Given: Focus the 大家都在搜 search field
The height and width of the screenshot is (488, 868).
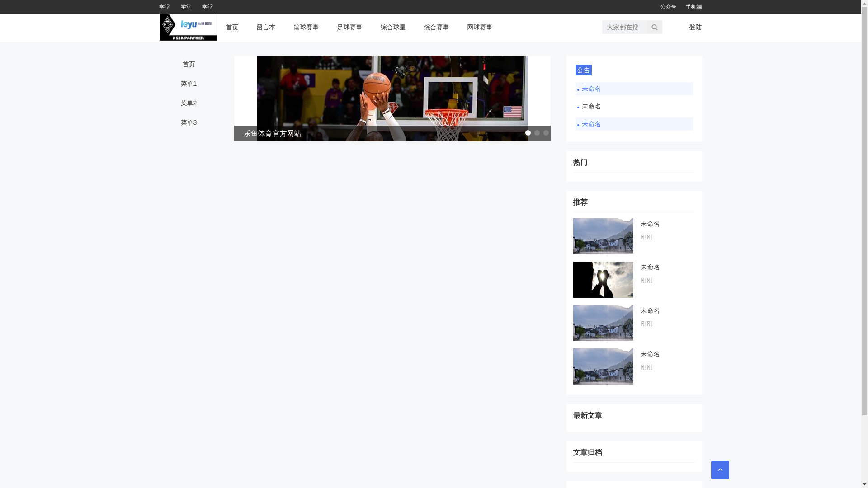Looking at the screenshot, I should 624,27.
